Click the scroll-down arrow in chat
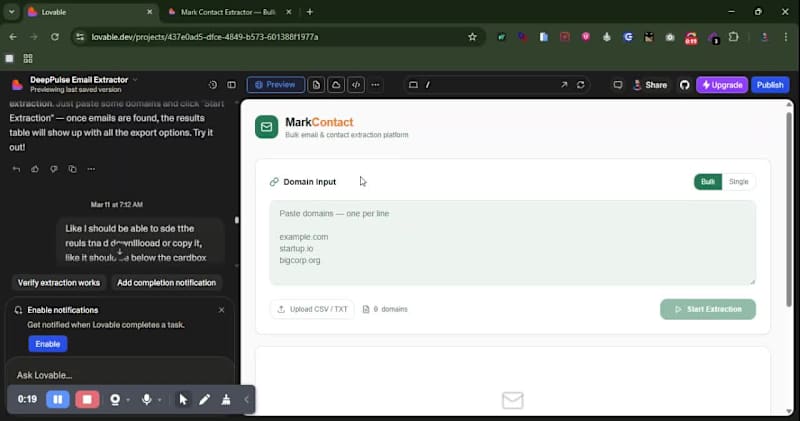This screenshot has height=421, width=800. coord(119,251)
